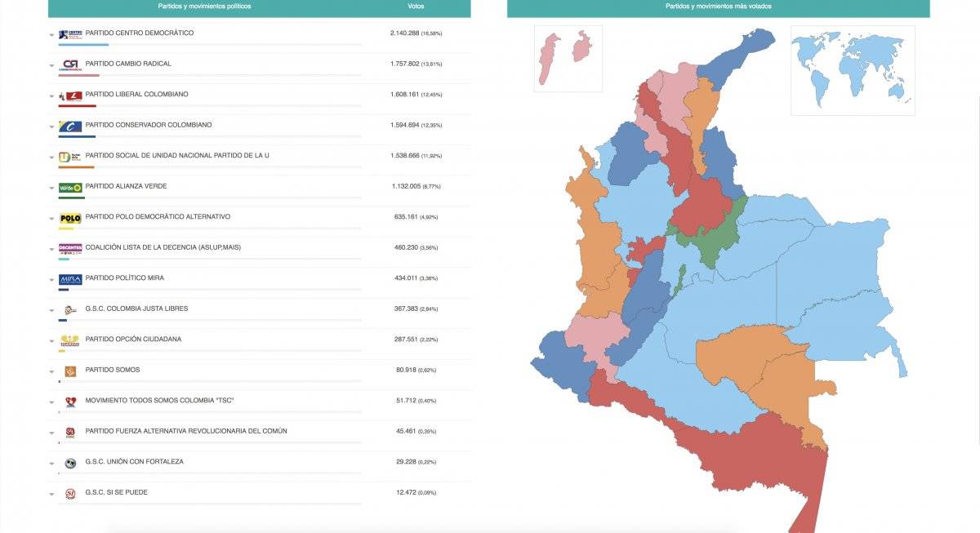Click the '1.538.666' vote count

coord(405,155)
